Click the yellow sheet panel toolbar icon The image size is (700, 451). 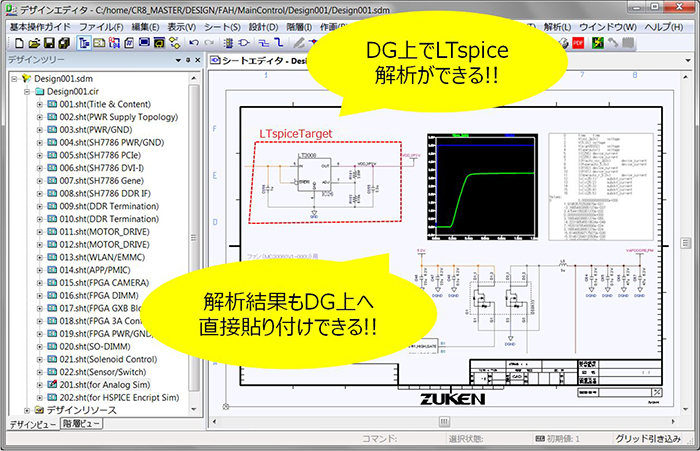[x=99, y=43]
